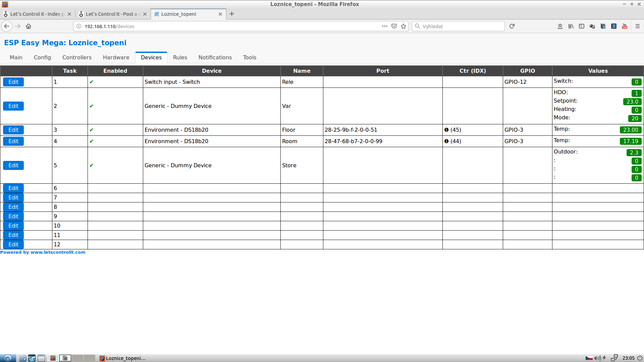Click Edit button for Task 3
Image resolution: width=644 pixels, height=362 pixels.
point(13,129)
